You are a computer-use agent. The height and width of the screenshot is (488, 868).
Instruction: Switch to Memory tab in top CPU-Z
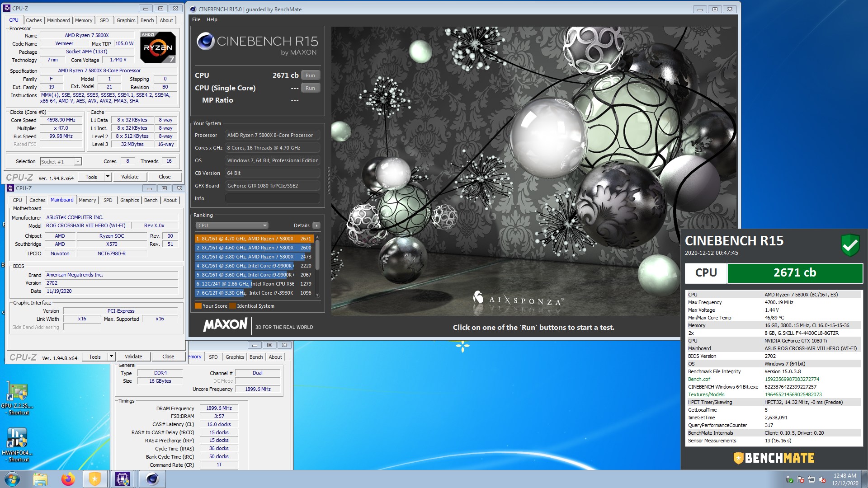[x=84, y=20]
